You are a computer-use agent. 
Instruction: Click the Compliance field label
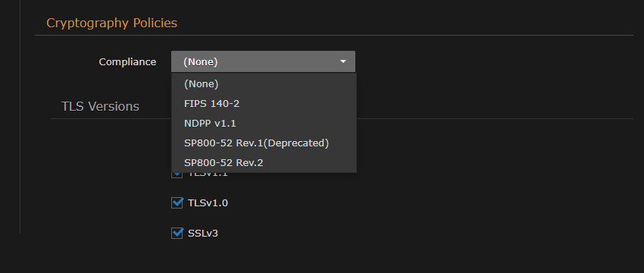127,61
